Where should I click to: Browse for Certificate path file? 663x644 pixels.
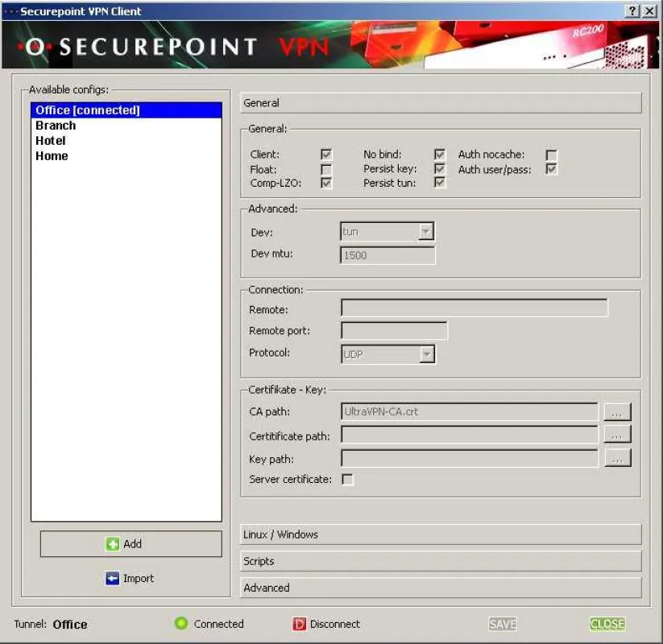coord(617,435)
